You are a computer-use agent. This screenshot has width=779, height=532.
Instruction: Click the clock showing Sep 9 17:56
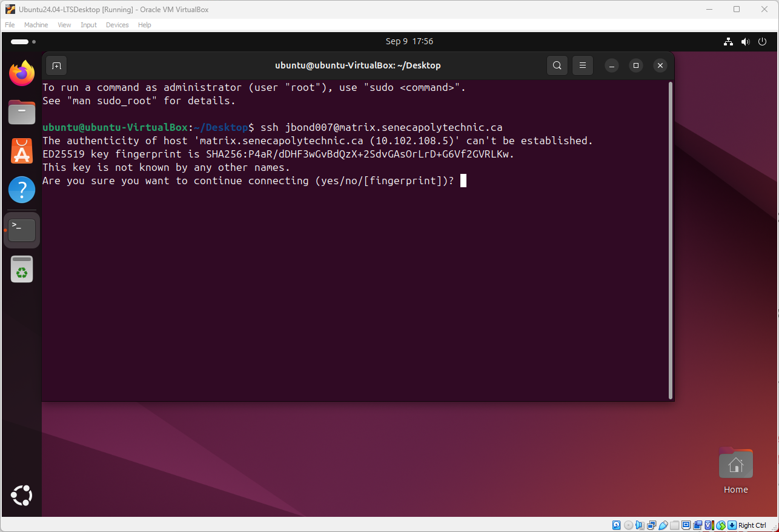tap(409, 41)
